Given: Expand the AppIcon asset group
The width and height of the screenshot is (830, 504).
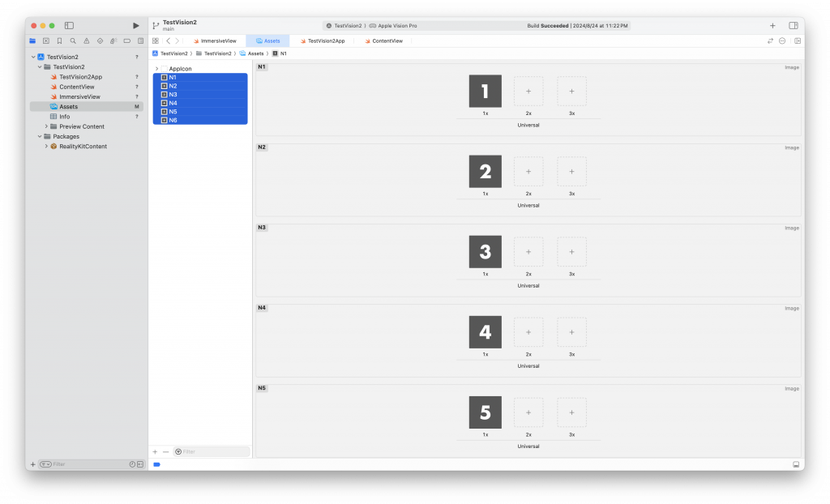Looking at the screenshot, I should (x=156, y=69).
